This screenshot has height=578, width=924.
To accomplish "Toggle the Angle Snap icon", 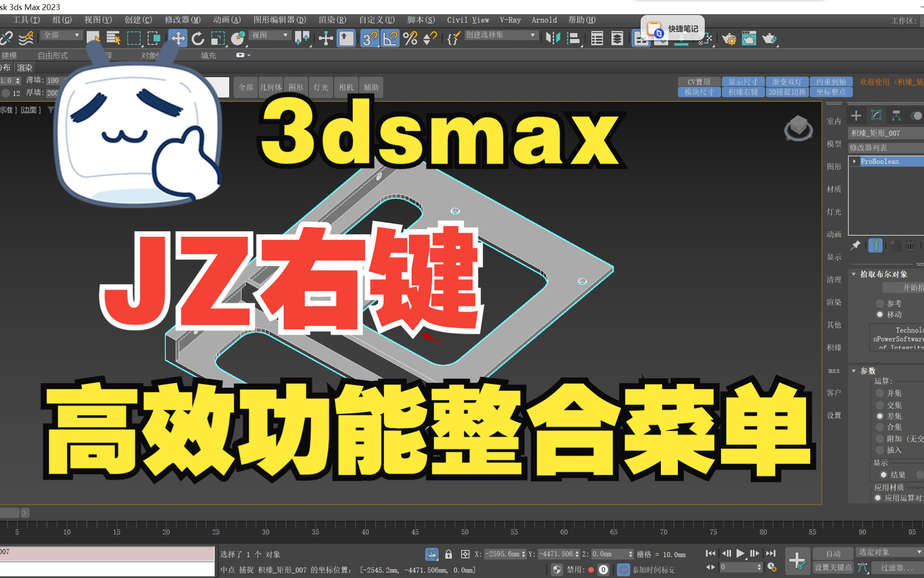I will (x=390, y=39).
